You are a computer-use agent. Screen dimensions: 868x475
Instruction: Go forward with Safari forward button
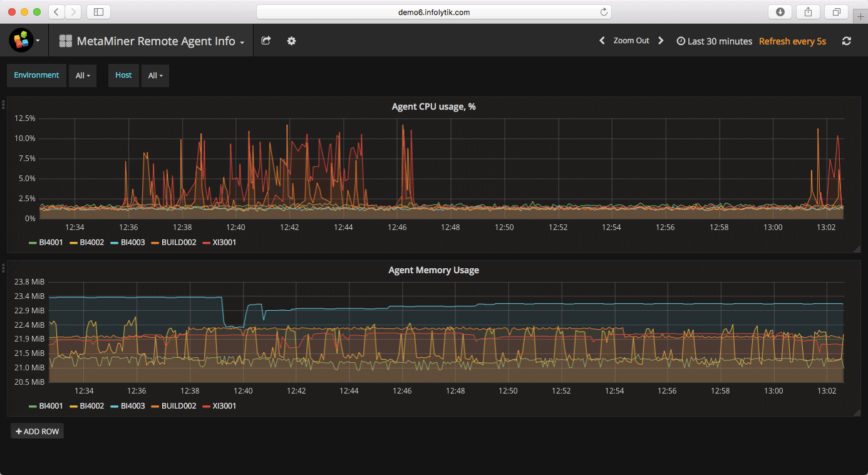(73, 11)
